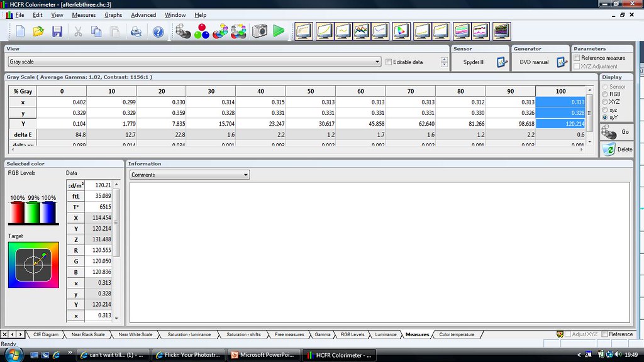Screen dimensions: 644x362
Task: Click the Delete button
Action: (616, 150)
